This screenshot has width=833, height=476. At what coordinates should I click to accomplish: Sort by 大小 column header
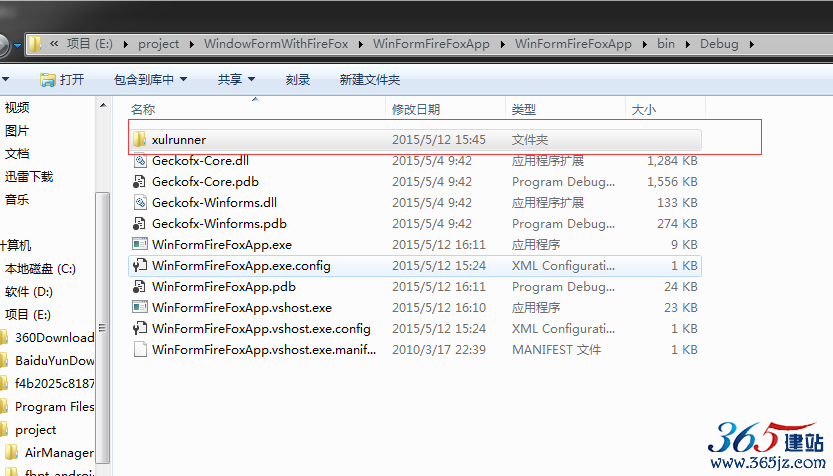pyautogui.click(x=644, y=109)
